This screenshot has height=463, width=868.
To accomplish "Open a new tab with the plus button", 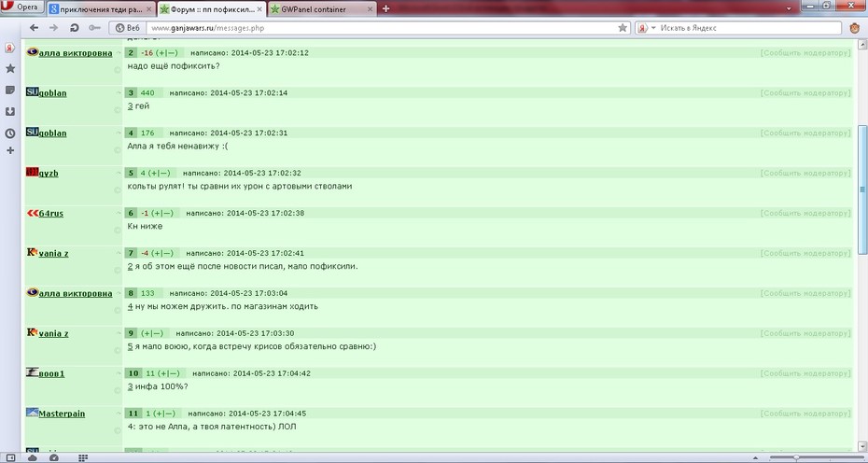I will (385, 8).
